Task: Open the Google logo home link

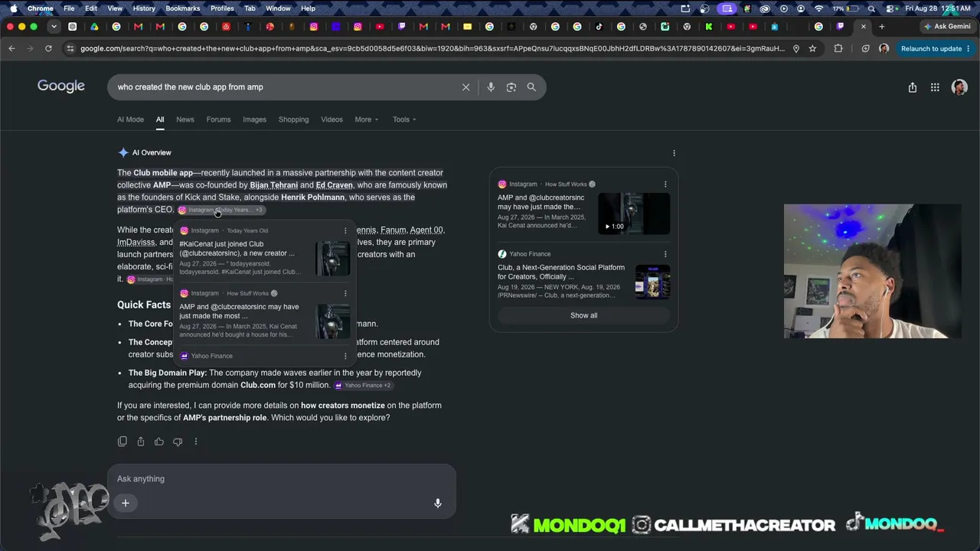Action: 61,86
